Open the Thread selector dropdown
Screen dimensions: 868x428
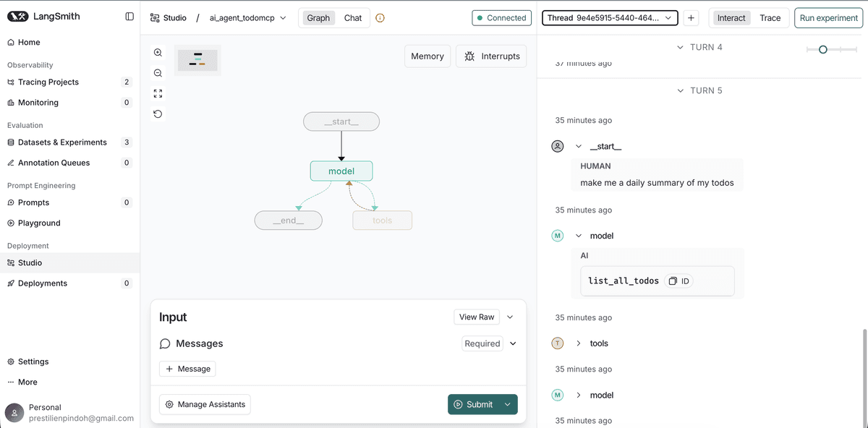pos(610,18)
